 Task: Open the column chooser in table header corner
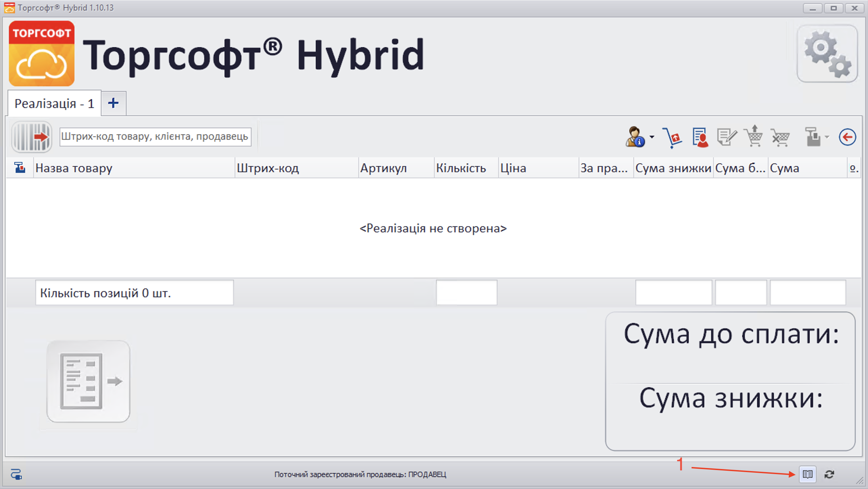click(x=20, y=168)
